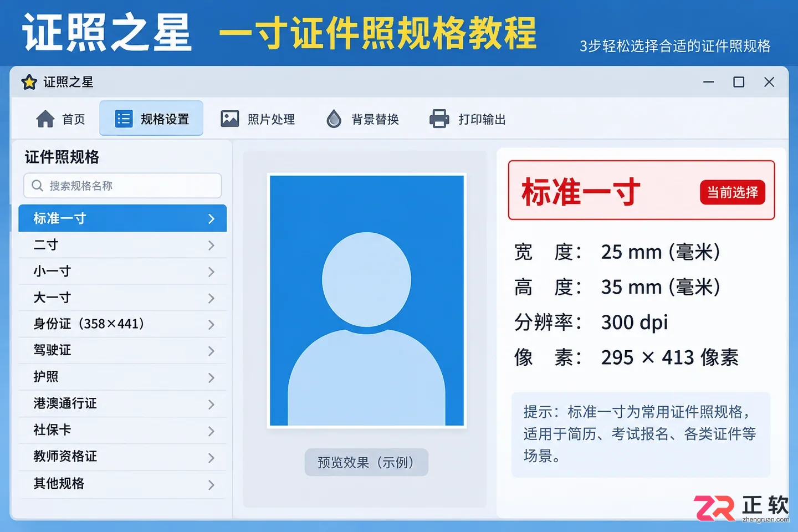The width and height of the screenshot is (798, 532).
Task: Pick the 驾驶证 spec
Action: coord(122,351)
